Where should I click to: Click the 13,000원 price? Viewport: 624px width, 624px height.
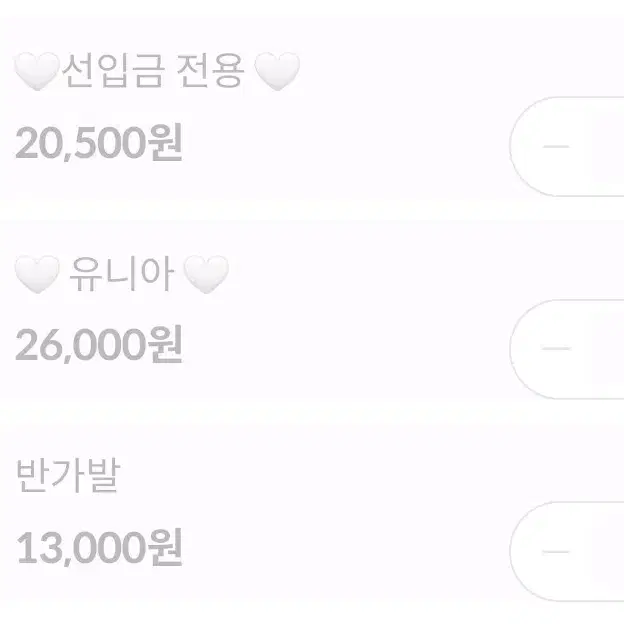(x=99, y=547)
